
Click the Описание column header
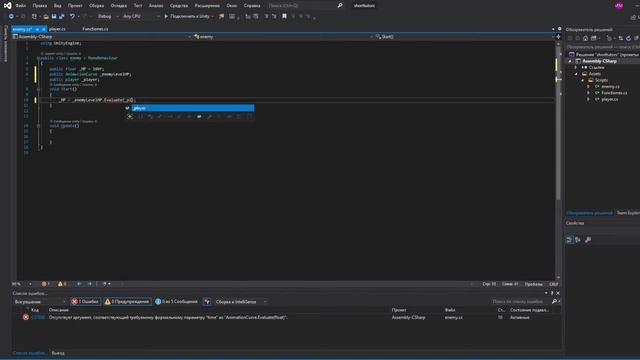point(59,310)
